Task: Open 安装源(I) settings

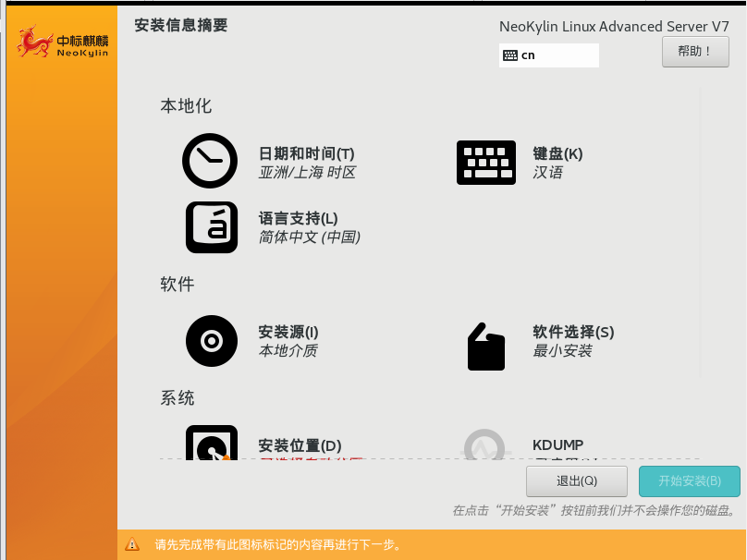Action: (288, 332)
